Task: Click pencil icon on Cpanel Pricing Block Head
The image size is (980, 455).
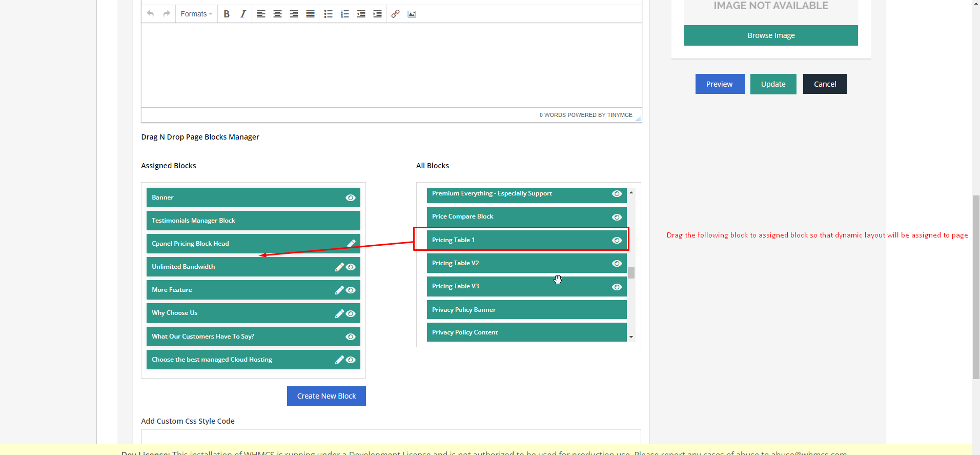Action: (x=351, y=243)
